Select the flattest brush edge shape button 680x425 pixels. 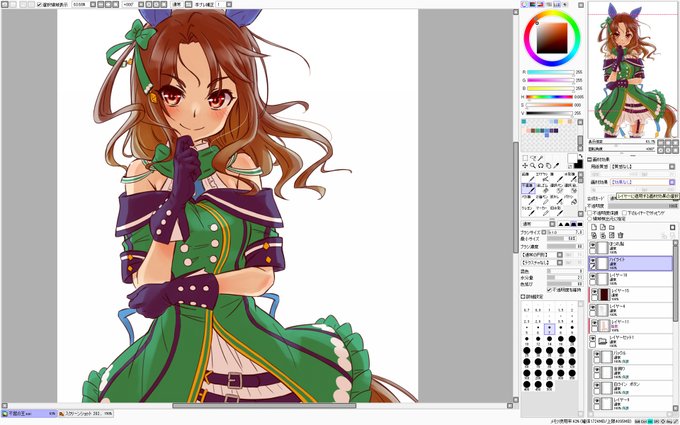580,224
